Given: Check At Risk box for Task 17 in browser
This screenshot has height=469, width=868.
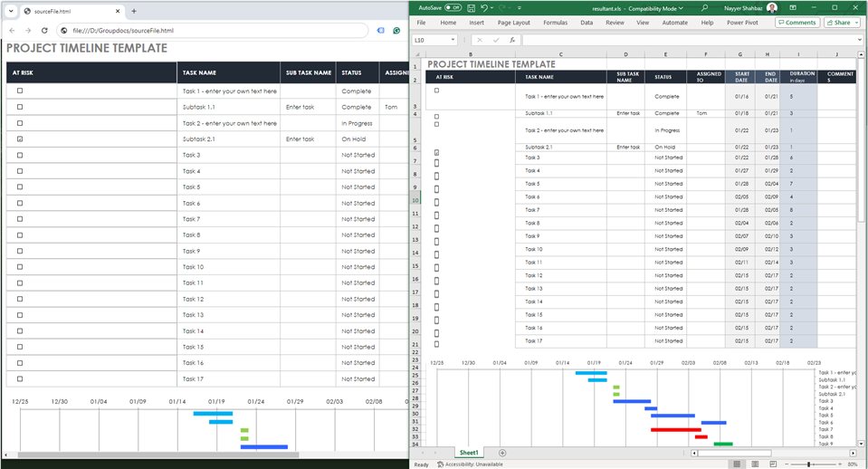Looking at the screenshot, I should (x=20, y=378).
